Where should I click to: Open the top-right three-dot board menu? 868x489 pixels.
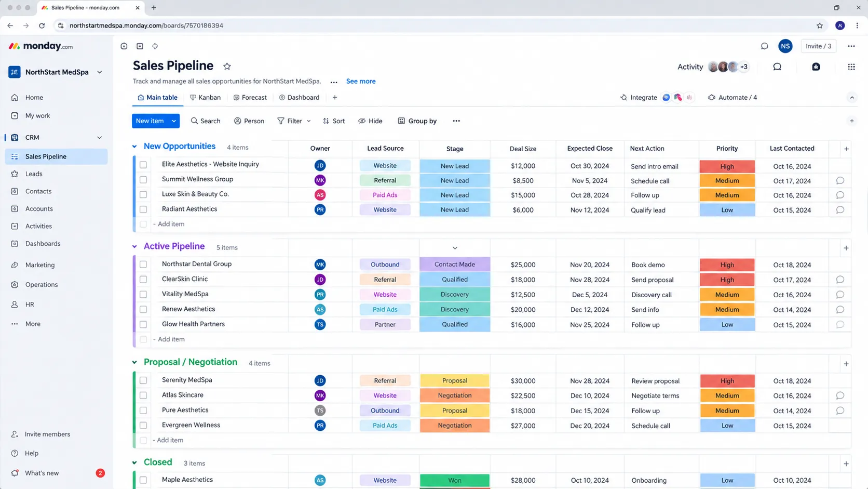tap(851, 46)
